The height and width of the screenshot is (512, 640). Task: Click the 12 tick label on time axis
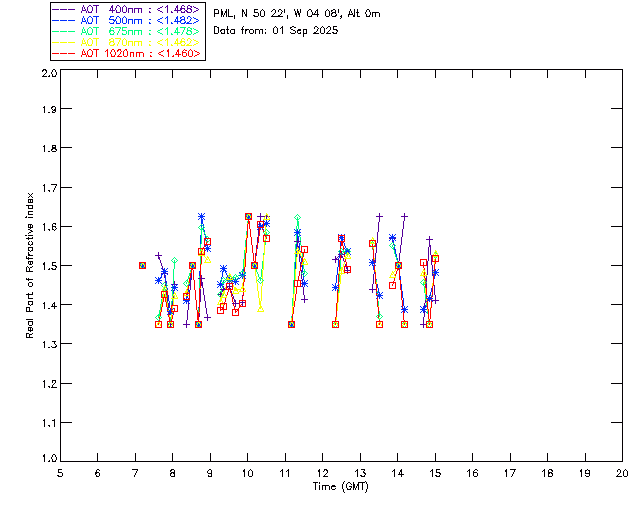pyautogui.click(x=322, y=473)
